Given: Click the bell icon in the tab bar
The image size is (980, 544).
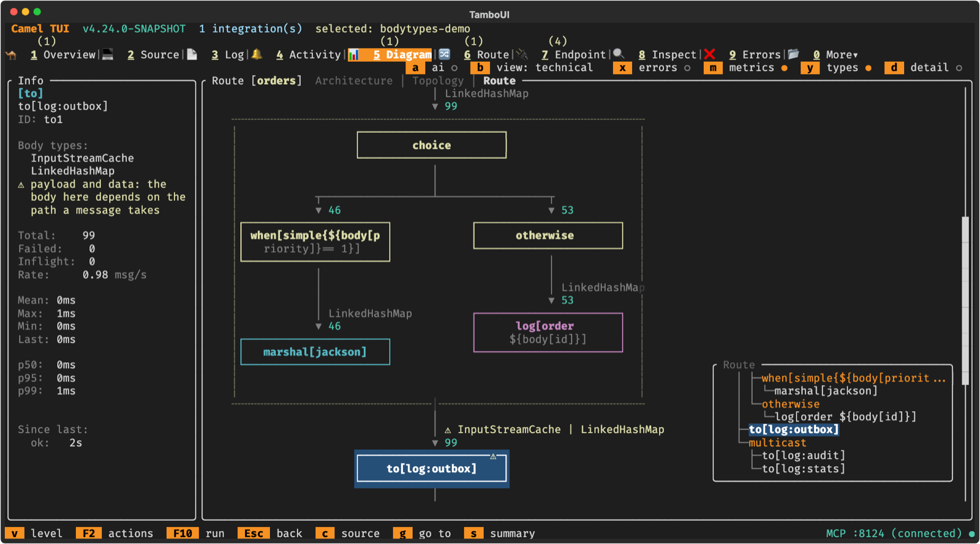Looking at the screenshot, I should pyautogui.click(x=257, y=55).
